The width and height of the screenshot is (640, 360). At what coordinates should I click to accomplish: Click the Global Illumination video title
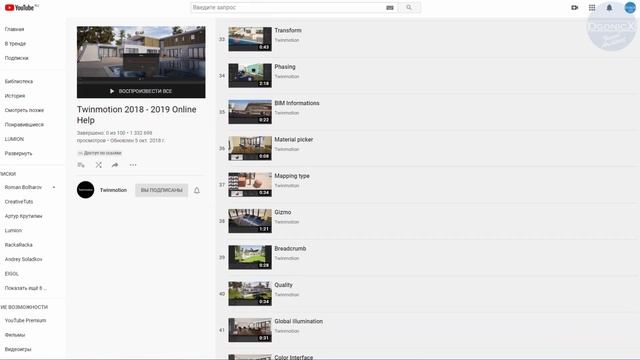pos(298,321)
